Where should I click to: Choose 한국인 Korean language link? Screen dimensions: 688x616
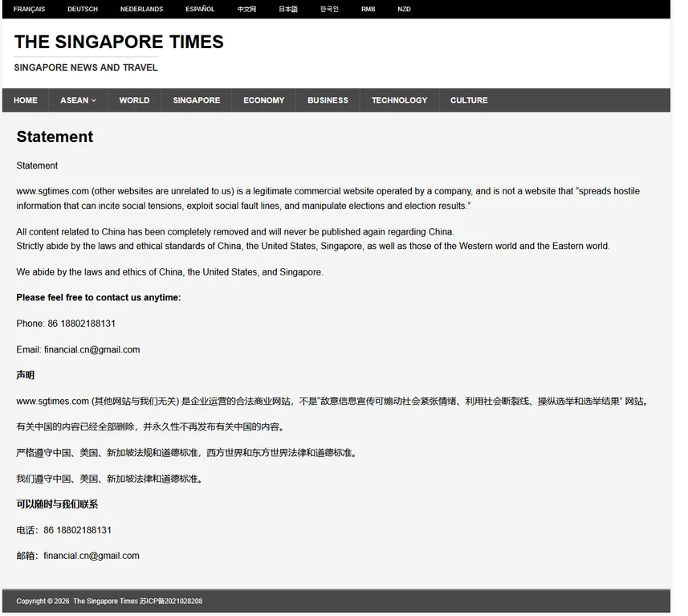329,10
